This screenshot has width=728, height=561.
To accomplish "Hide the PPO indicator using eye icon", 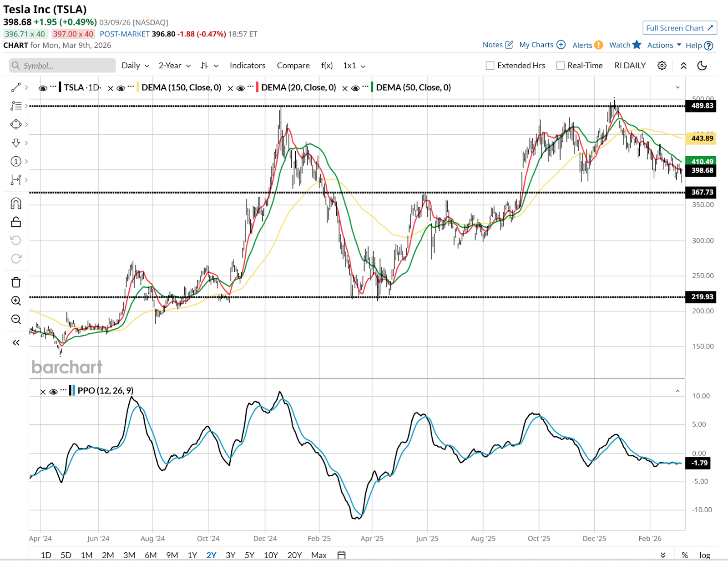I will pyautogui.click(x=53, y=392).
